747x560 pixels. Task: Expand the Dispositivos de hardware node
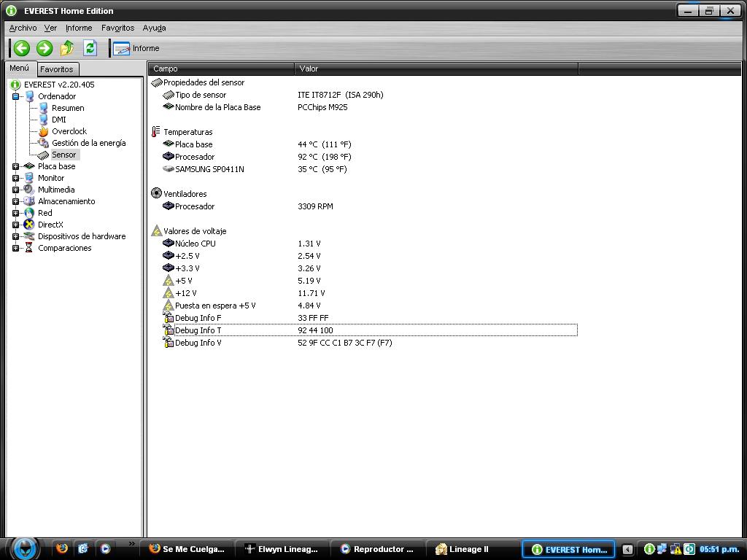pyautogui.click(x=15, y=236)
